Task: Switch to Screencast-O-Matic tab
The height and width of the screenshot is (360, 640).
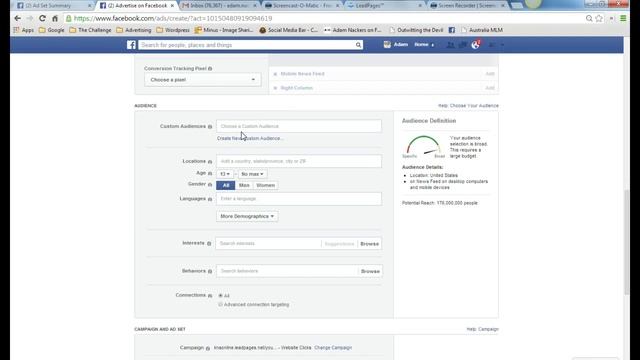Action: tap(302, 6)
